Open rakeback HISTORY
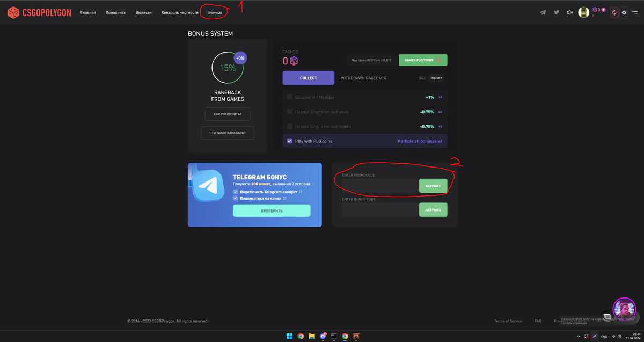644x342 pixels. click(436, 78)
